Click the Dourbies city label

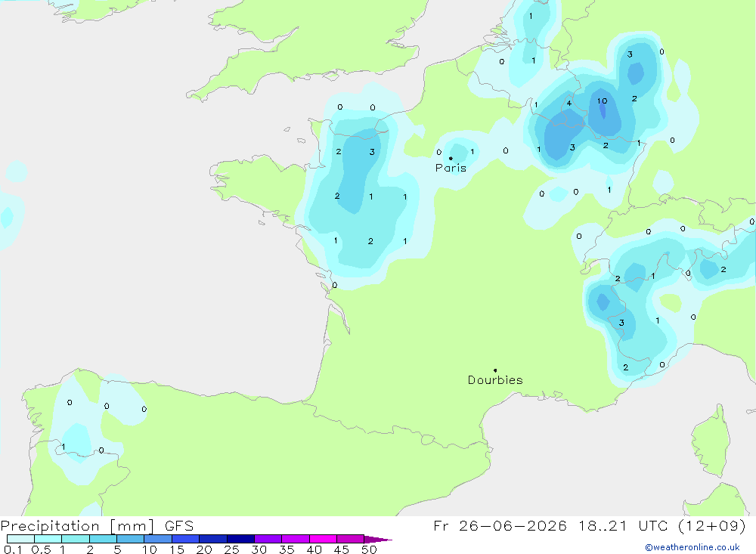[x=495, y=380]
